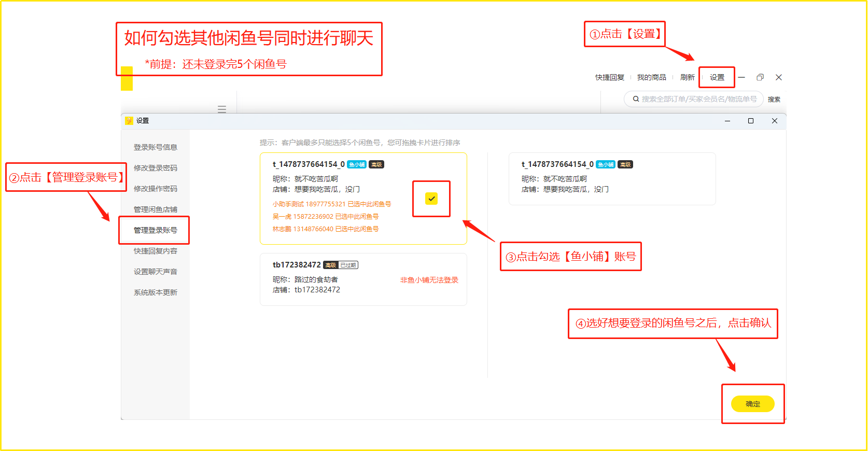Open 设置 from top toolbar
This screenshot has width=868, height=451.
(717, 78)
